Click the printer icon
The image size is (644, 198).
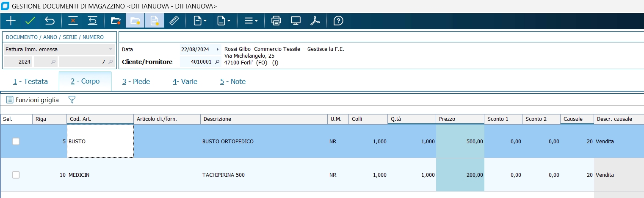tap(276, 21)
